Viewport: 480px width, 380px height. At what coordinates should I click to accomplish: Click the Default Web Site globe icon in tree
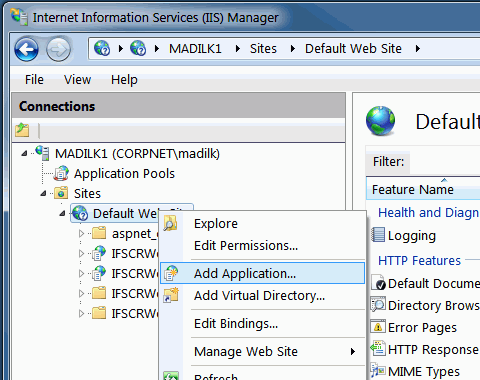[x=80, y=213]
